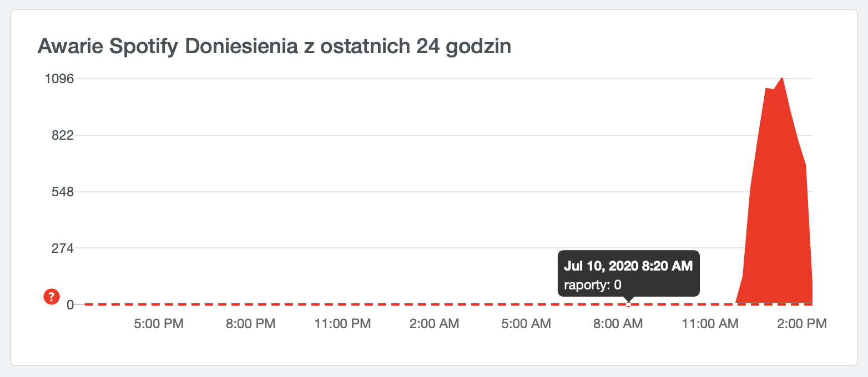The height and width of the screenshot is (377, 868).
Task: Click the 822 y-axis label
Action: [63, 135]
